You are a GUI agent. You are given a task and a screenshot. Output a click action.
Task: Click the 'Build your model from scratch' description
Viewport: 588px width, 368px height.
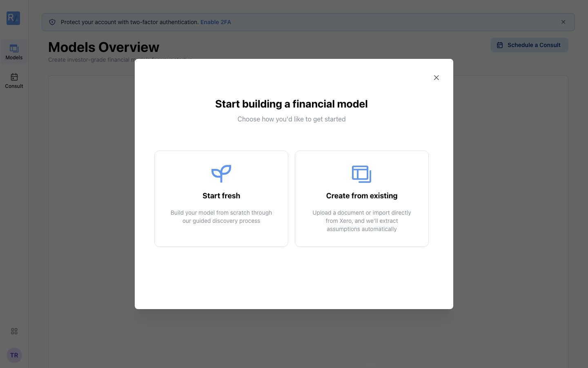point(221,217)
